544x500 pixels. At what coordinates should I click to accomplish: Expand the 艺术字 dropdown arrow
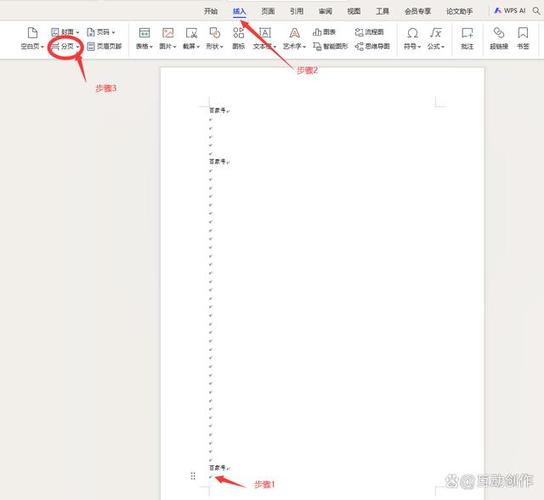point(304,46)
